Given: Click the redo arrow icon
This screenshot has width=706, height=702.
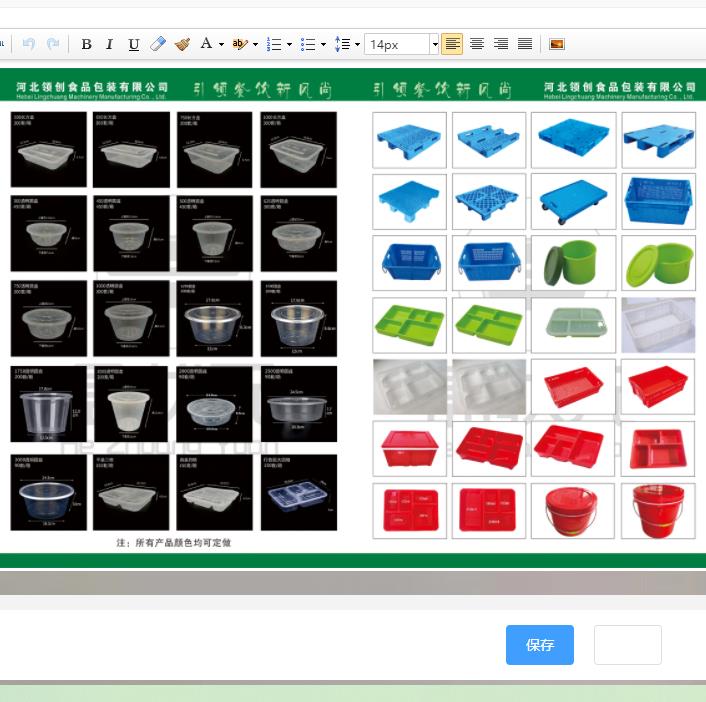Looking at the screenshot, I should point(53,44).
